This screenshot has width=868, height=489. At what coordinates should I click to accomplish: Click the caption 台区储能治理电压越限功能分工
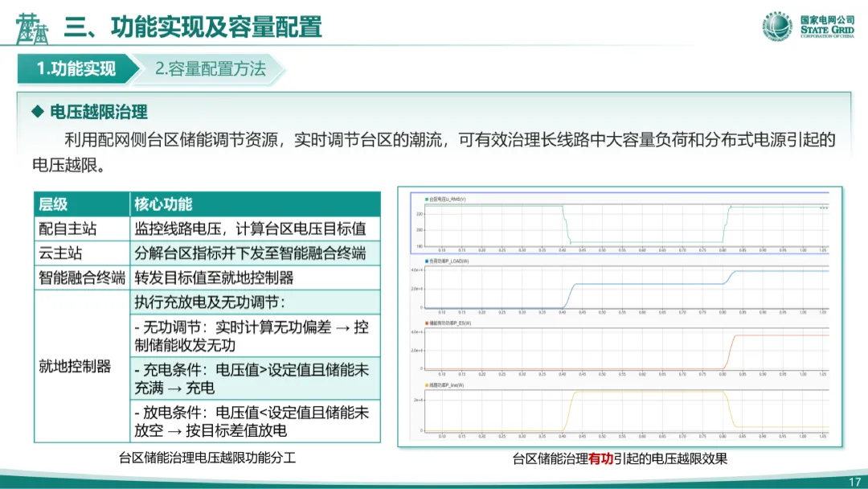207,458
